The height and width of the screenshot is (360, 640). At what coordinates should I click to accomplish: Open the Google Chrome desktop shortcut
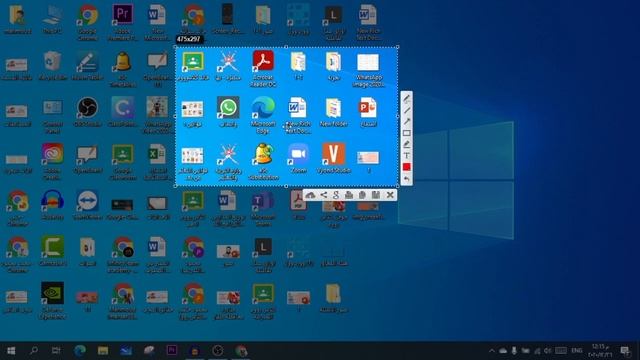pyautogui.click(x=88, y=22)
